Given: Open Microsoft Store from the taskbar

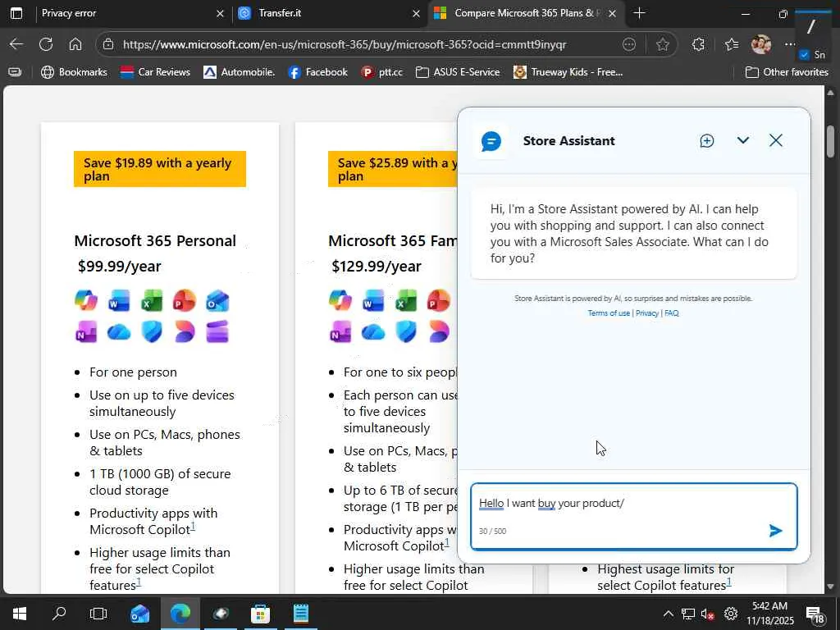Looking at the screenshot, I should click(260, 614).
